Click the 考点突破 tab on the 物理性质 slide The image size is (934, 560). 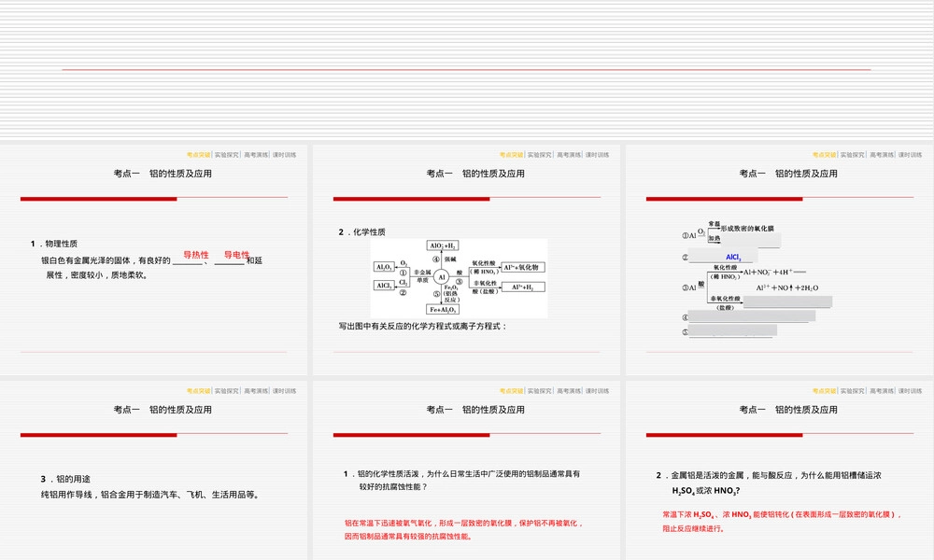[x=198, y=155]
